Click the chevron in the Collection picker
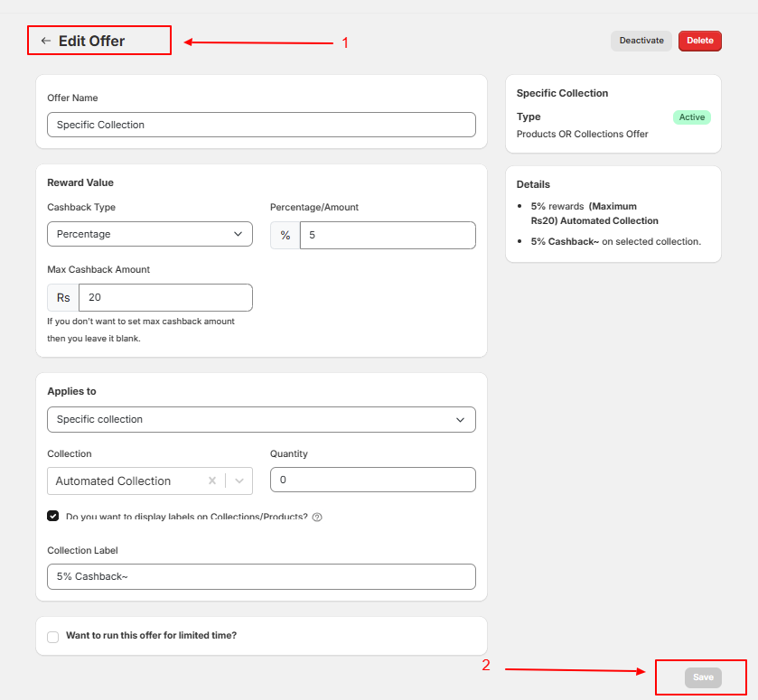Screen dimensions: 758x700 [x=239, y=481]
